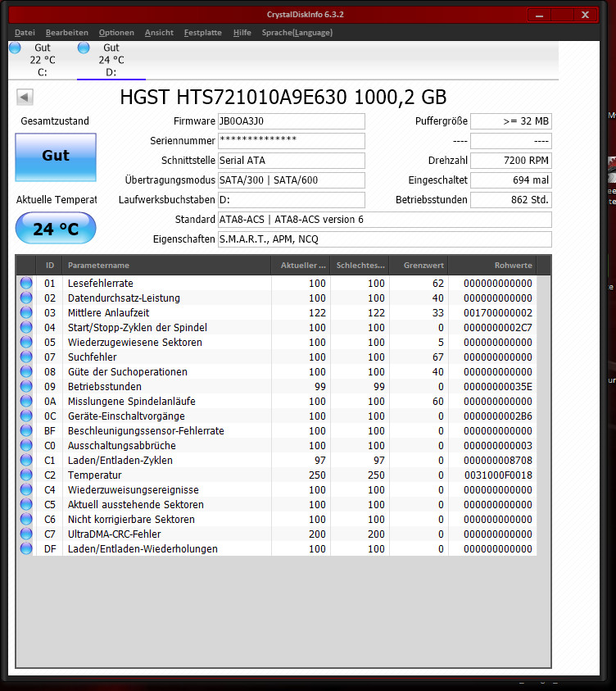Click the Firmware field JB0OA3J0

pos(292,121)
